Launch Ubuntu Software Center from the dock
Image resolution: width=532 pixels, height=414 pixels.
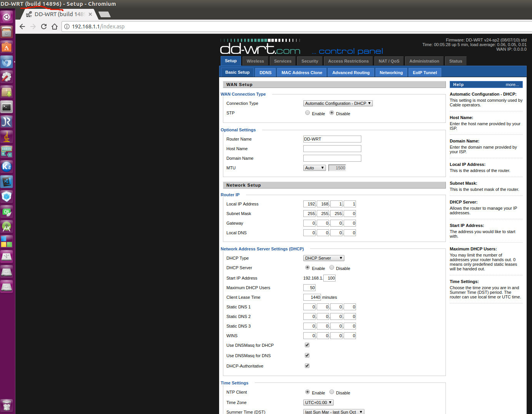tap(7, 47)
